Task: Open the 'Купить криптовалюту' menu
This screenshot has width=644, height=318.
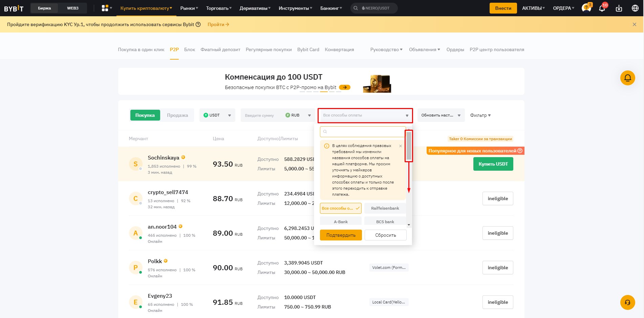Action: pos(146,8)
